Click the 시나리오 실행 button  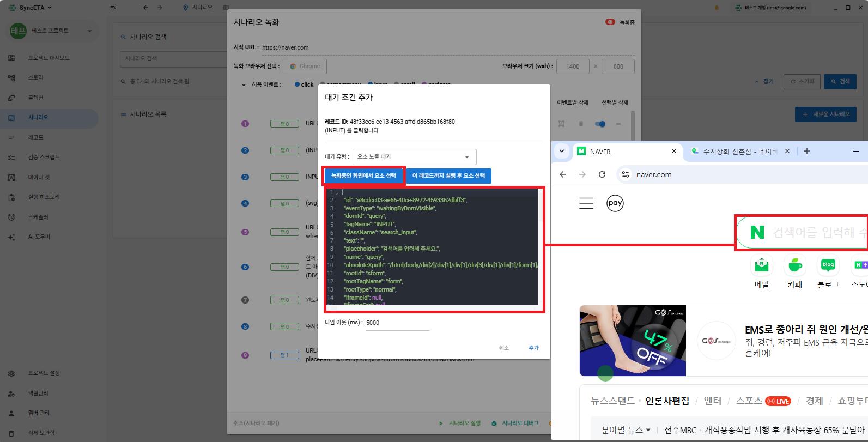[460, 423]
